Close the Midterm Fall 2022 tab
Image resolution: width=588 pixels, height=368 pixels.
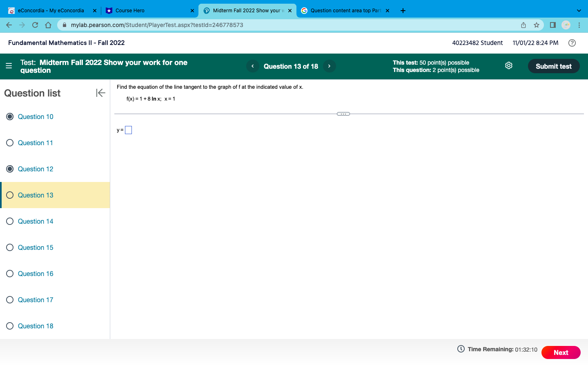click(x=290, y=11)
